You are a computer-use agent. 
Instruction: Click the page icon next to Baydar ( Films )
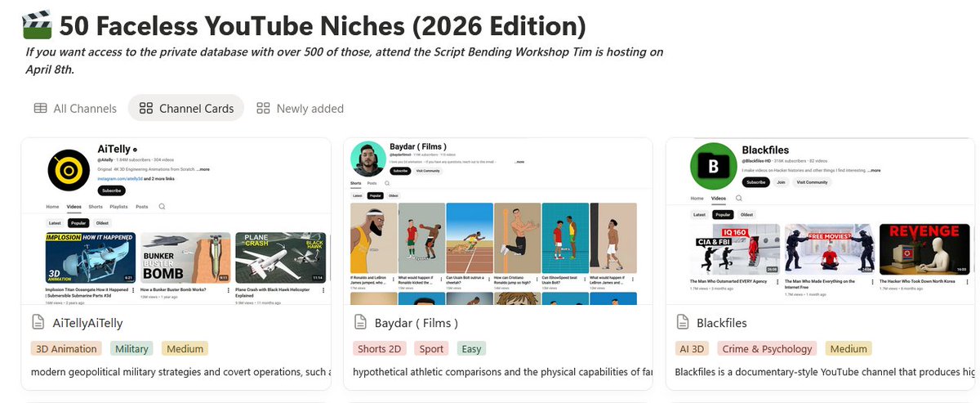tap(359, 323)
